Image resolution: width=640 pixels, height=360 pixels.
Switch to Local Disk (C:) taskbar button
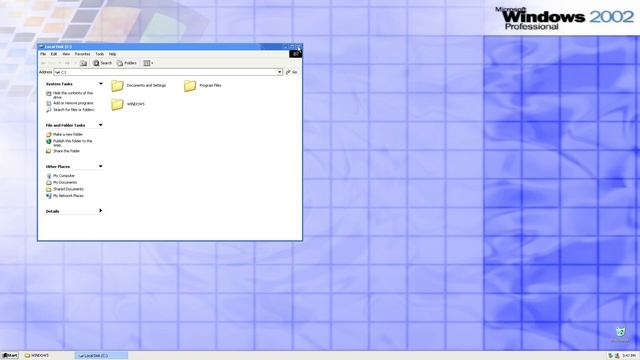pyautogui.click(x=101, y=356)
